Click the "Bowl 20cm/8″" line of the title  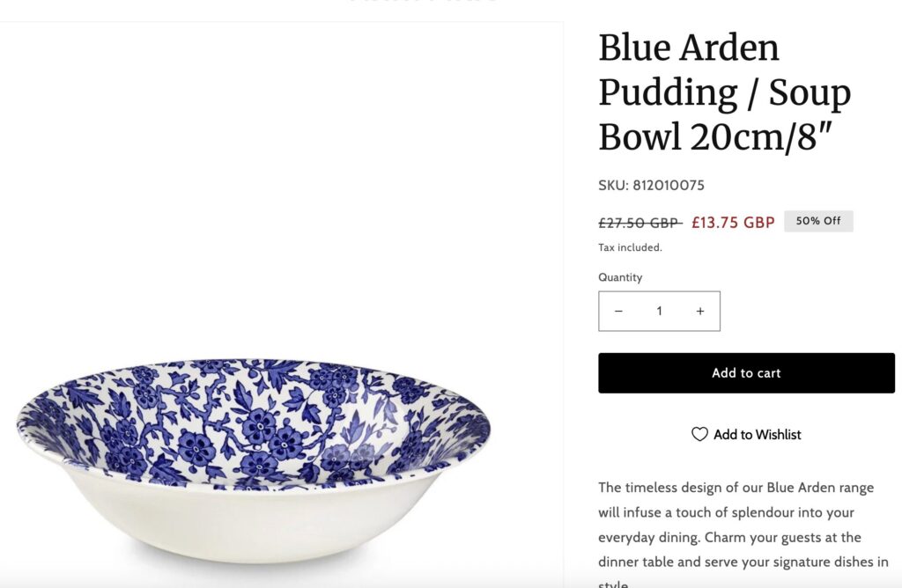pos(713,138)
